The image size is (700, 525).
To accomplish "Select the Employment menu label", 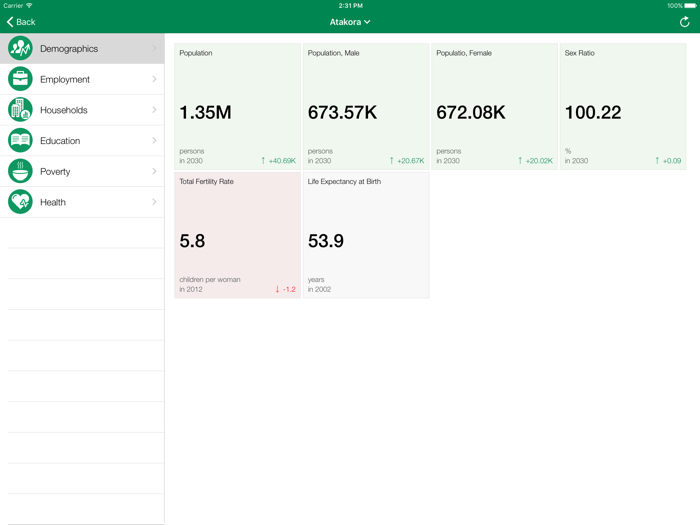I will coord(65,79).
